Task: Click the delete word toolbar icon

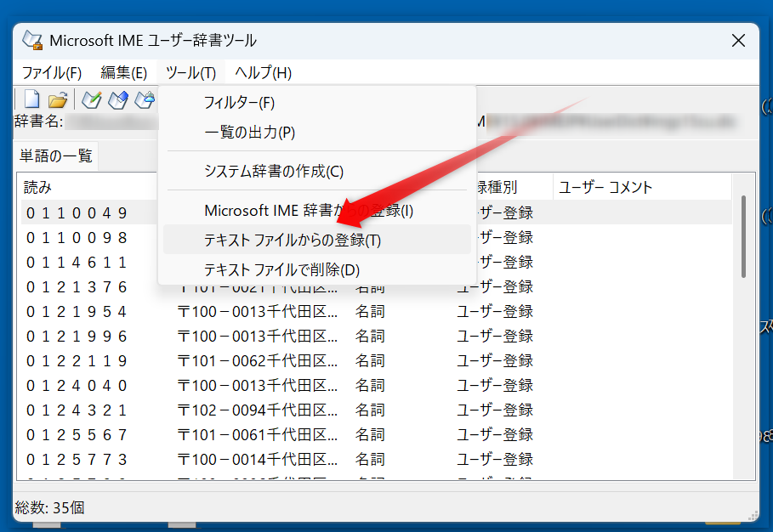Action: coord(145,100)
